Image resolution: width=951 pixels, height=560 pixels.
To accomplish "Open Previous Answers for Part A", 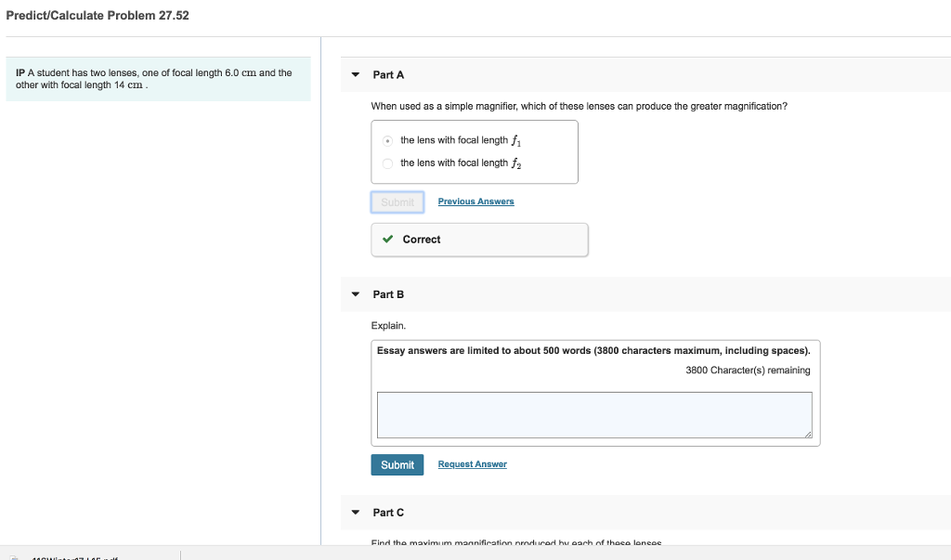I will pyautogui.click(x=475, y=202).
